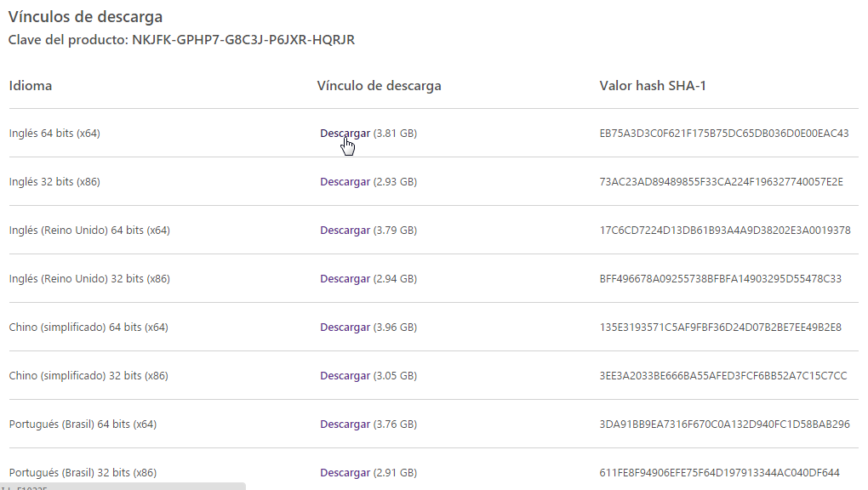
Task: Click the SHA-1 hash starting with 135E3193
Action: tap(720, 328)
